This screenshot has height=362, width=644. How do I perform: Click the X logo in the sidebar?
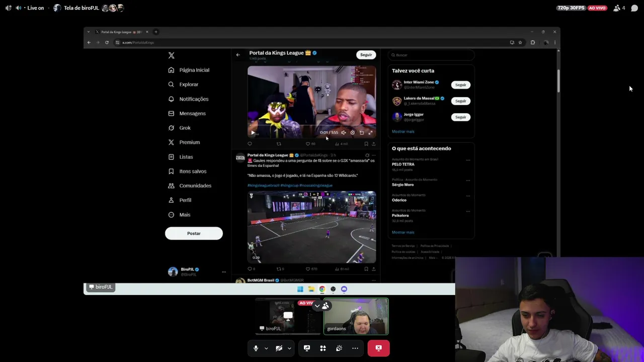(171, 55)
